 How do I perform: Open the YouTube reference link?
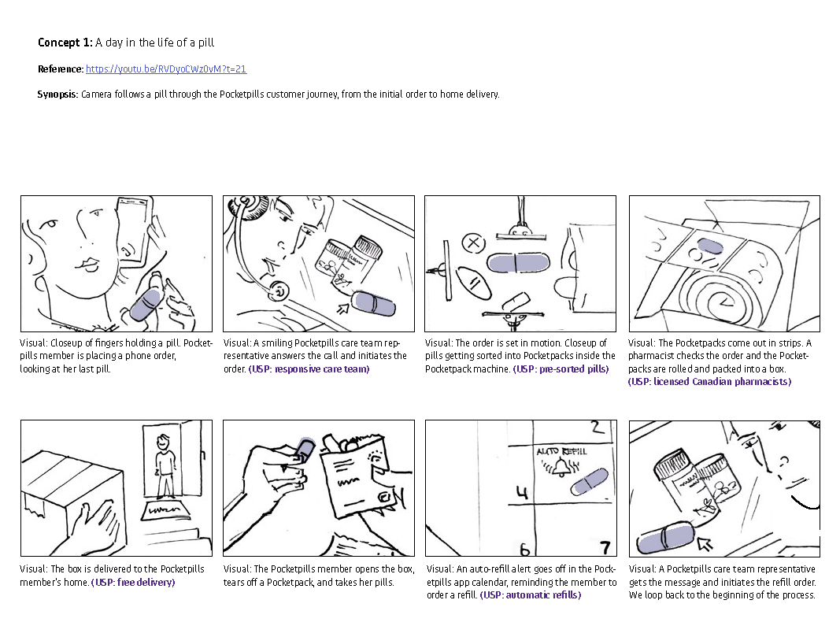[166, 69]
